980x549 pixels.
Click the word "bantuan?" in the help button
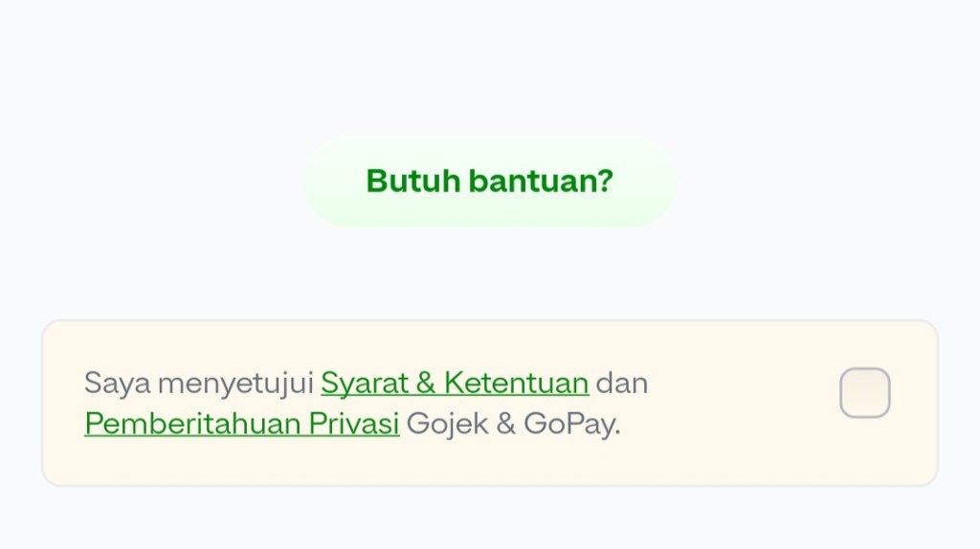pos(541,181)
